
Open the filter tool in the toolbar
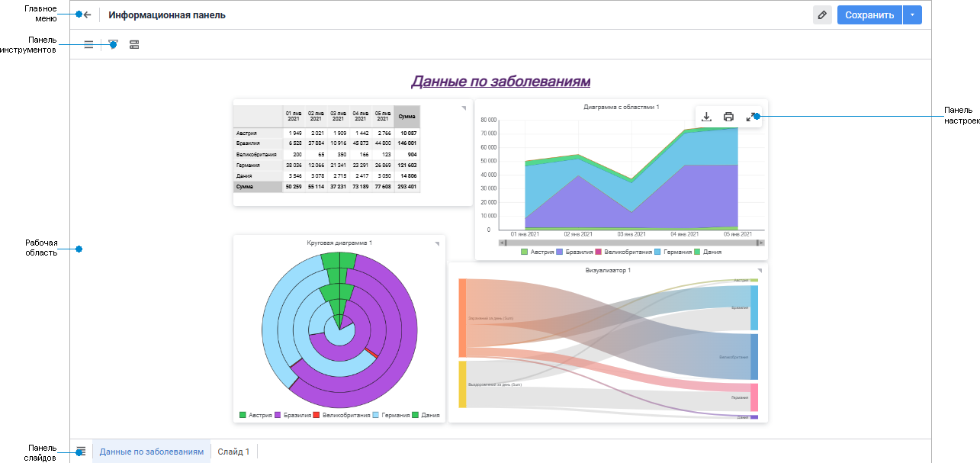point(113,45)
